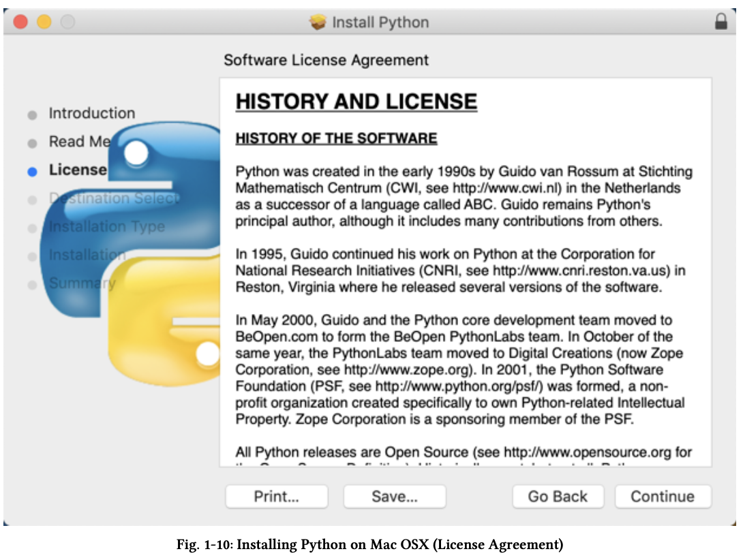Click the bullet beside Destination Select step
The height and width of the screenshot is (560, 743).
point(32,198)
